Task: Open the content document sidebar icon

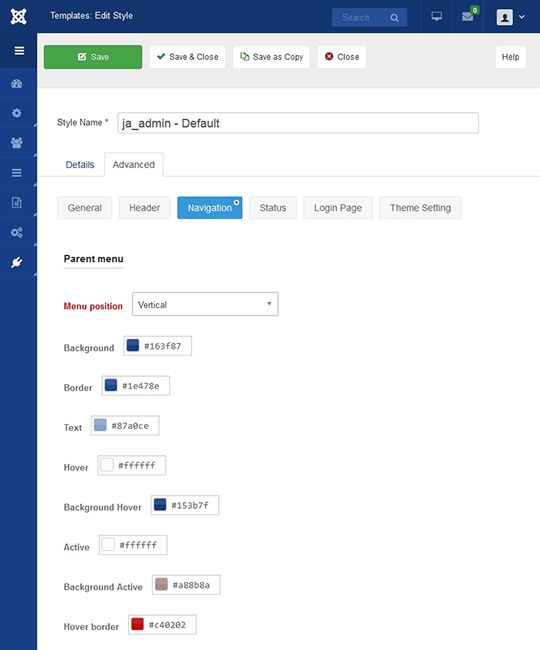Action: point(17,203)
